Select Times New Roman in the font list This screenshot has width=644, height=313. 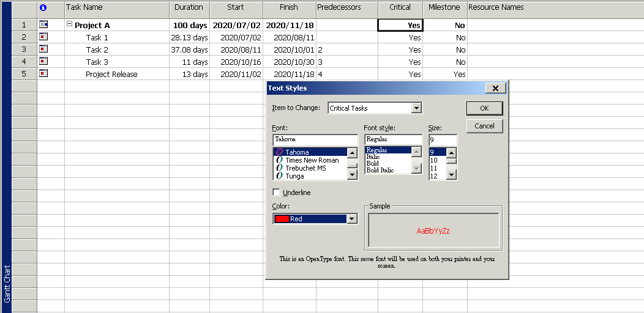pyautogui.click(x=312, y=160)
